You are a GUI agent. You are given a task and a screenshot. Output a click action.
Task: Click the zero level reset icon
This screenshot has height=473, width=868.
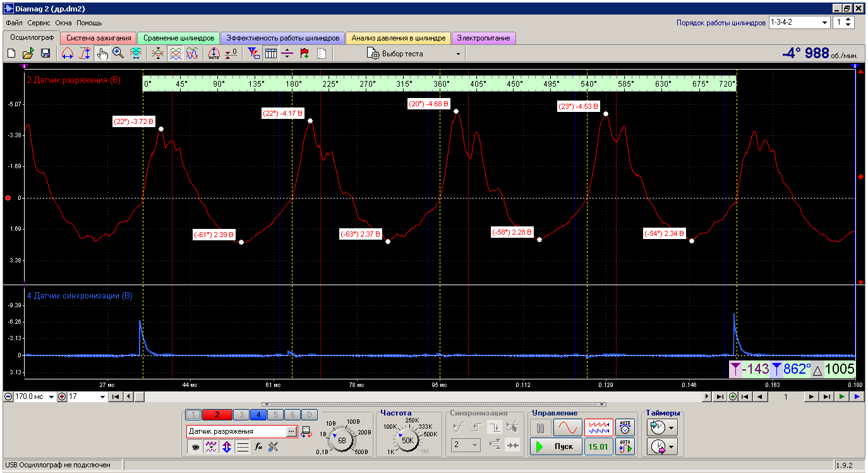coord(231,54)
